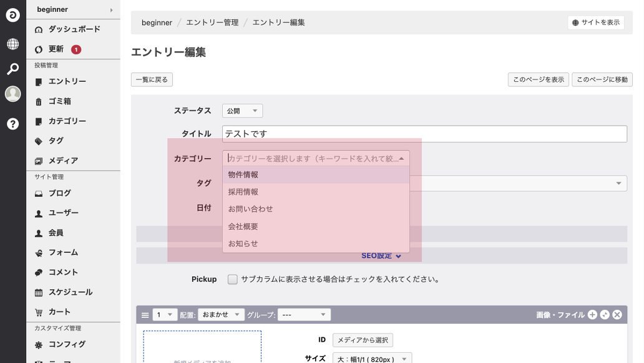Expand the グループ dropdown

click(x=304, y=315)
